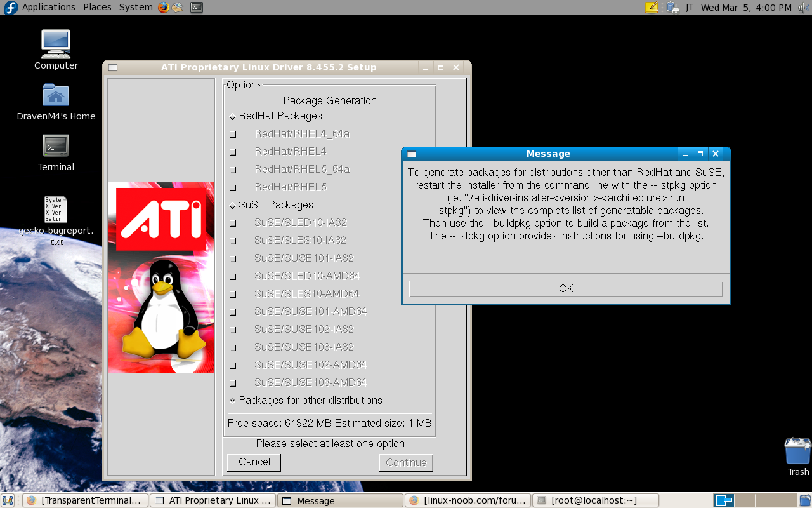This screenshot has width=812, height=508.
Task: Check the RedHat/RHEL5_64a package box
Action: click(x=233, y=170)
